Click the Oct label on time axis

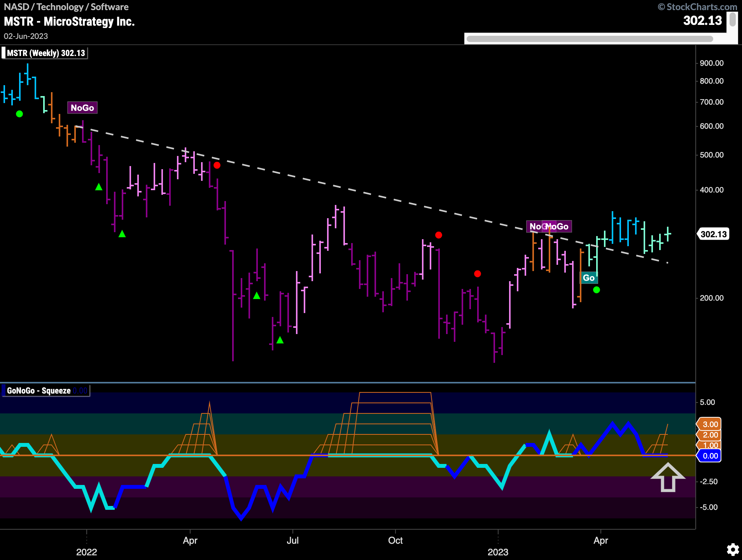coord(395,540)
